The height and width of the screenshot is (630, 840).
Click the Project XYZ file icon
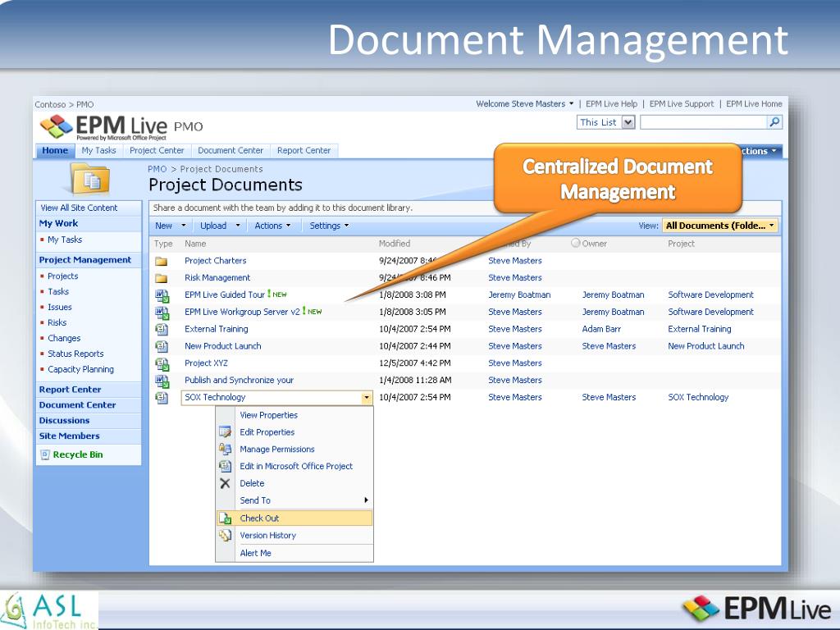162,363
